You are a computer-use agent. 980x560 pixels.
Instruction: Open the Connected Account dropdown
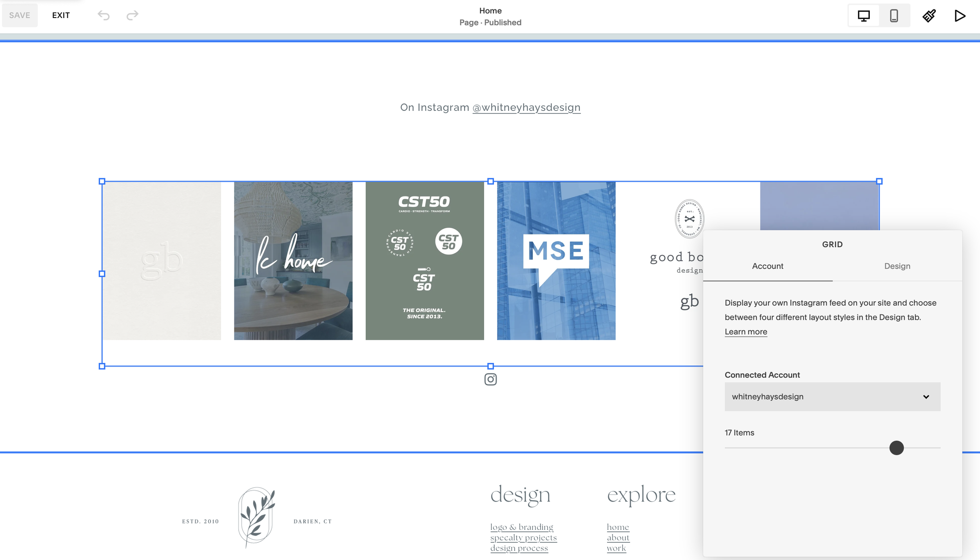point(832,397)
